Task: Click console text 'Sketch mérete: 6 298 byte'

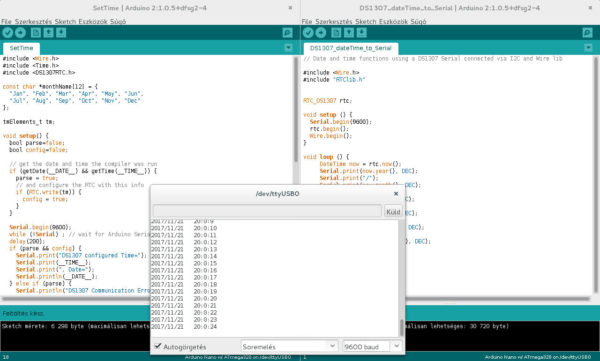Action: (42, 326)
